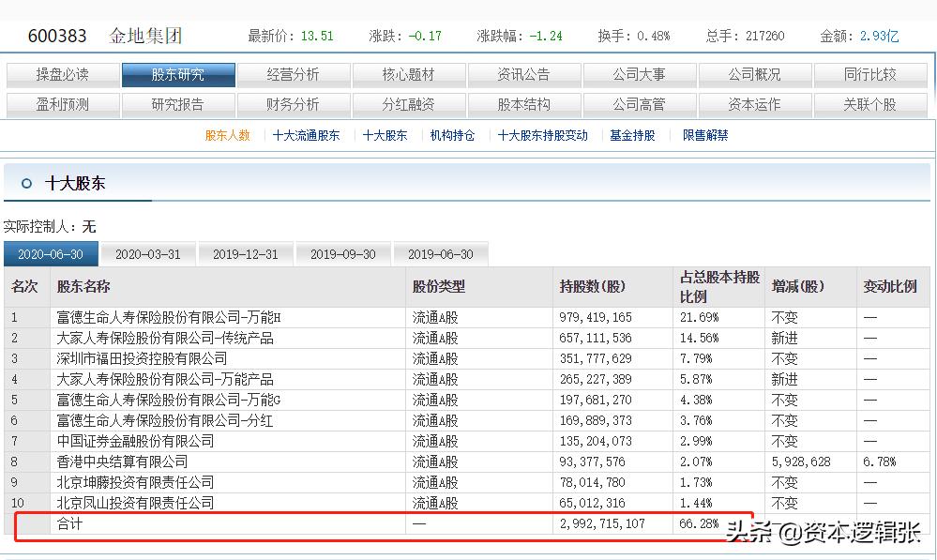937x560 pixels.
Task: View the 十大流通股东 list
Action: (306, 135)
